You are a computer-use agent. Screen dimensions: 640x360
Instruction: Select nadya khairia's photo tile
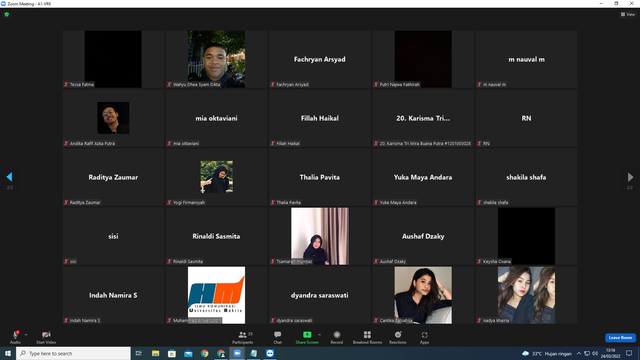(x=526, y=295)
